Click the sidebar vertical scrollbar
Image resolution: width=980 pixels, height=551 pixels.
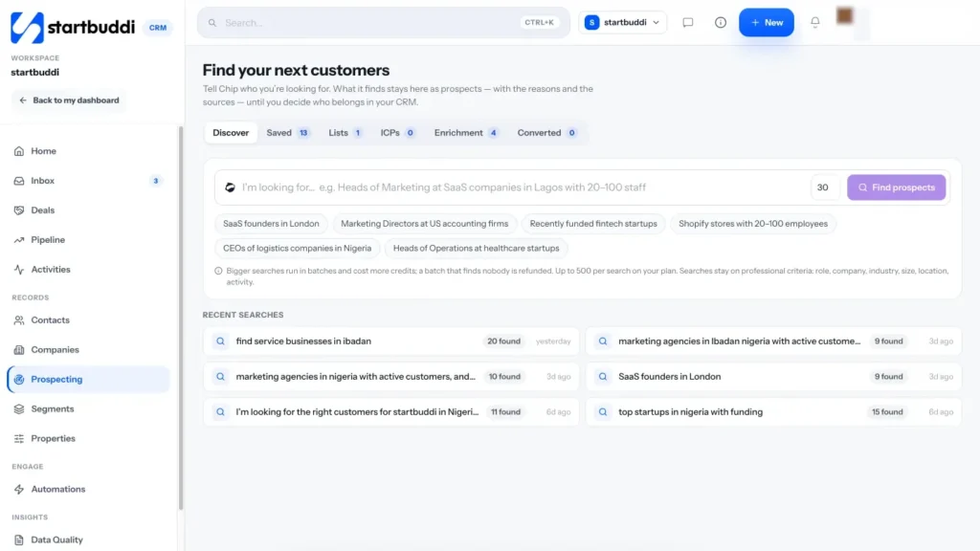tap(181, 319)
